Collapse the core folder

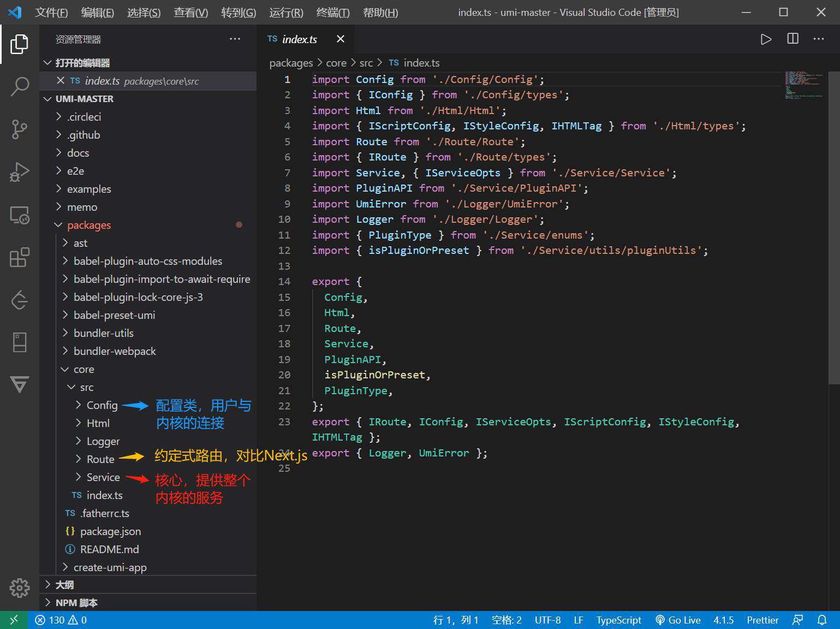pos(148,369)
